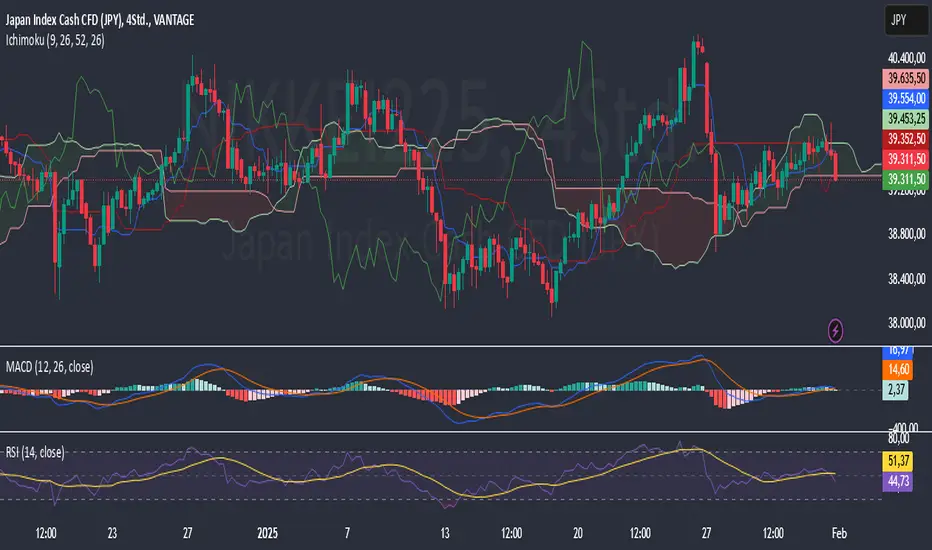The width and height of the screenshot is (932, 550).
Task: Click the 2025 date on time axis
Action: point(267,533)
